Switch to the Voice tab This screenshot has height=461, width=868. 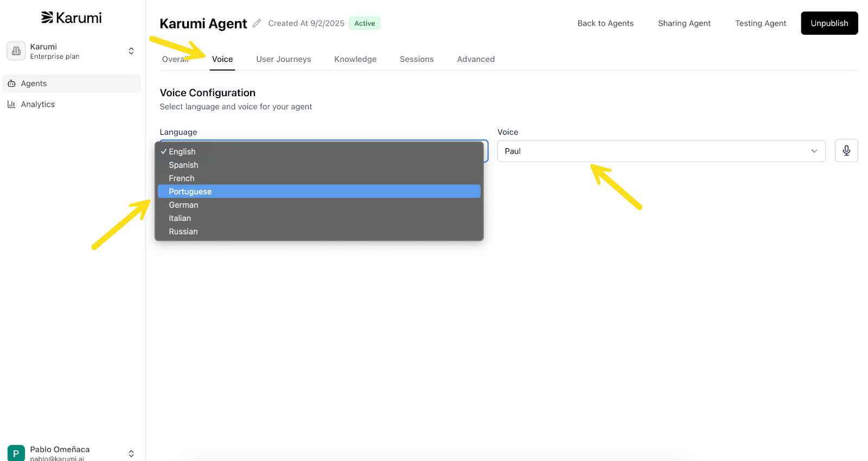coord(222,59)
